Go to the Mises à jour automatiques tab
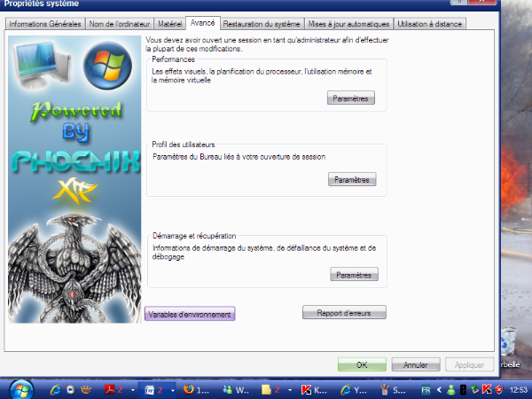532x399 pixels. click(348, 24)
